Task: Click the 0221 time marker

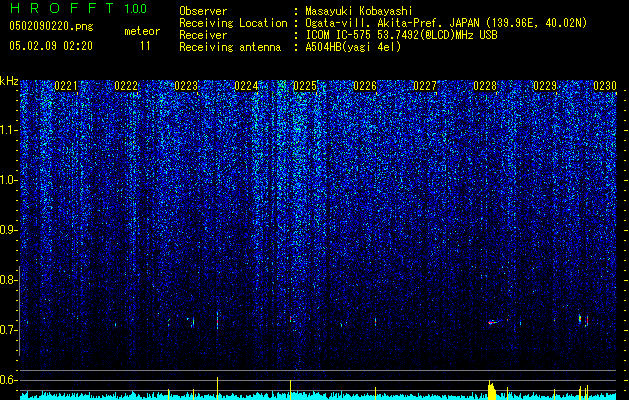Action: [x=66, y=86]
